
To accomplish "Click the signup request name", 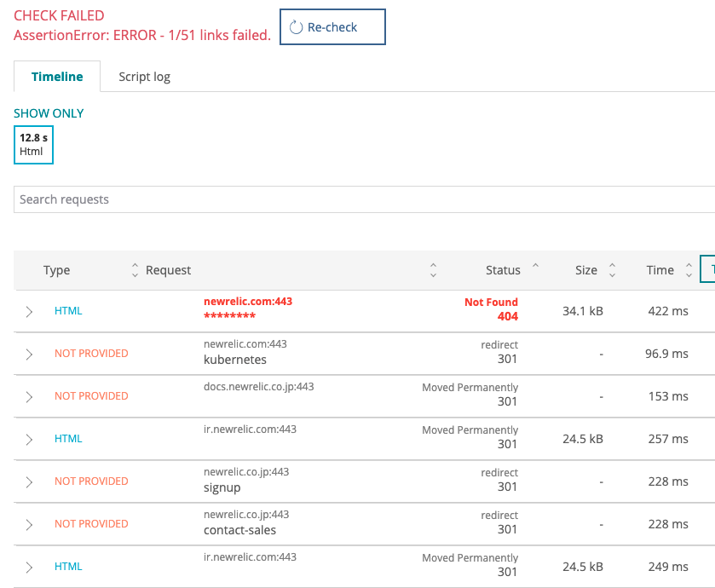I will tap(222, 487).
